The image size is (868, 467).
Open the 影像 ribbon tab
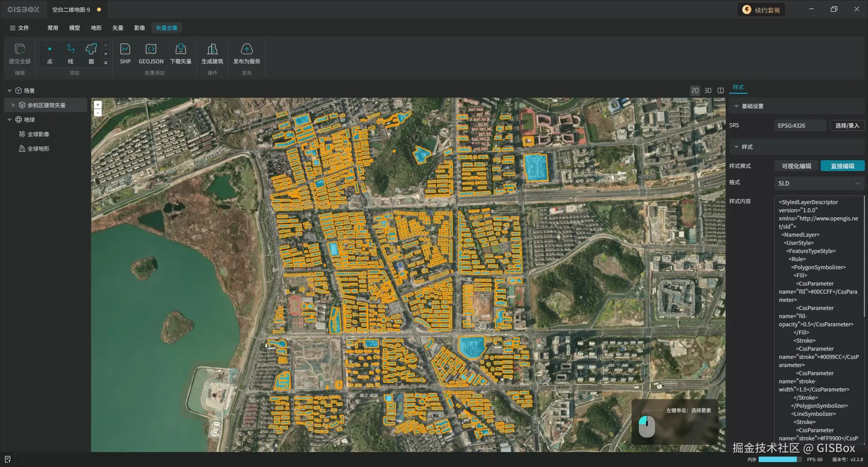[140, 28]
